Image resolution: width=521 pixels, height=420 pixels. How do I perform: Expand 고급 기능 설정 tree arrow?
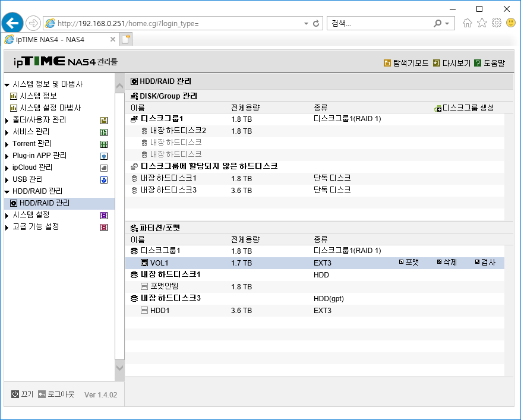(7, 228)
